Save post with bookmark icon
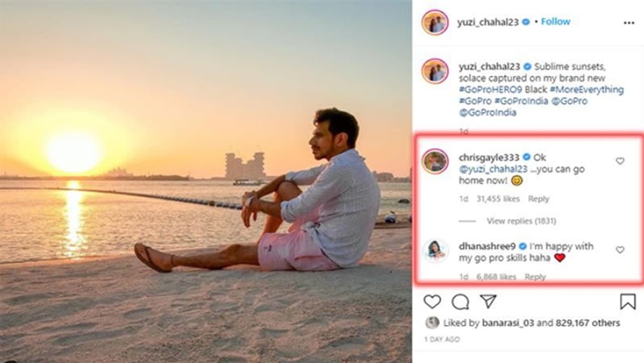The image size is (644, 363). pos(627,302)
